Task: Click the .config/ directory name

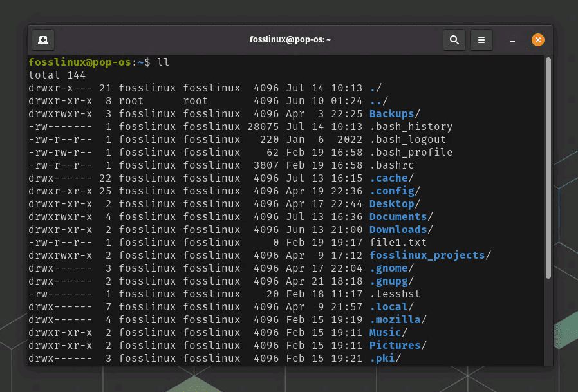Action: tap(395, 191)
